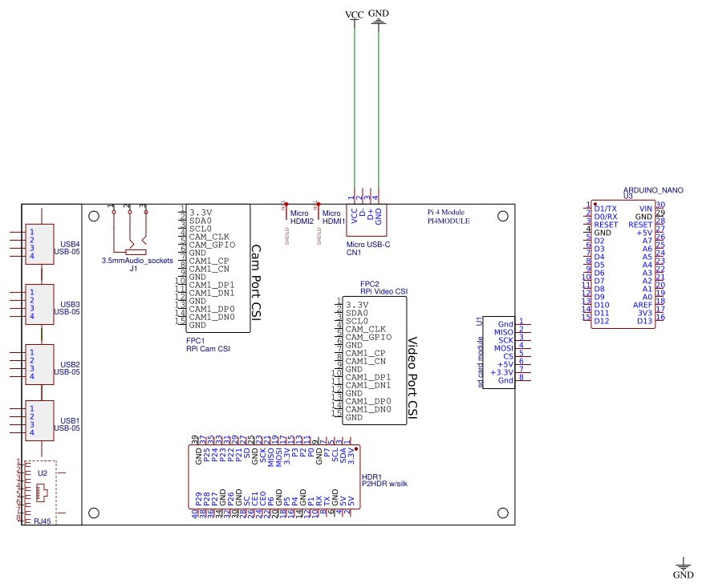Click the "3V3" pin on Arduino Nano
This screenshot has height=588, width=702.
[x=645, y=313]
